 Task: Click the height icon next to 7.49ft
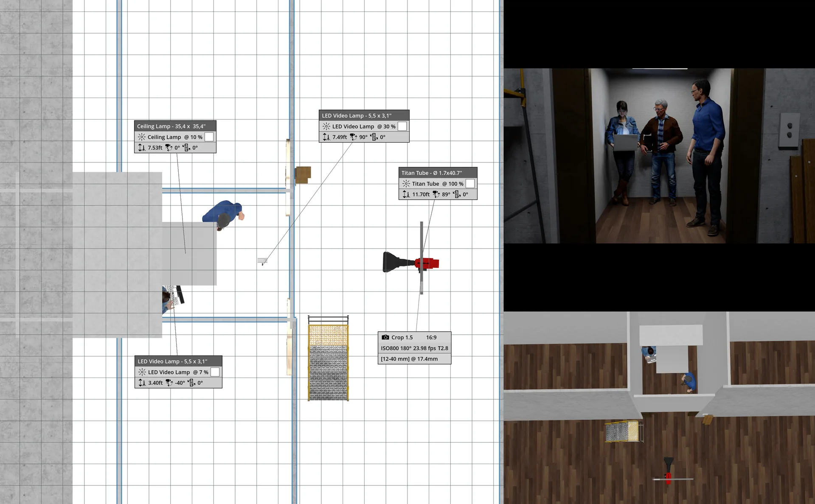click(326, 137)
